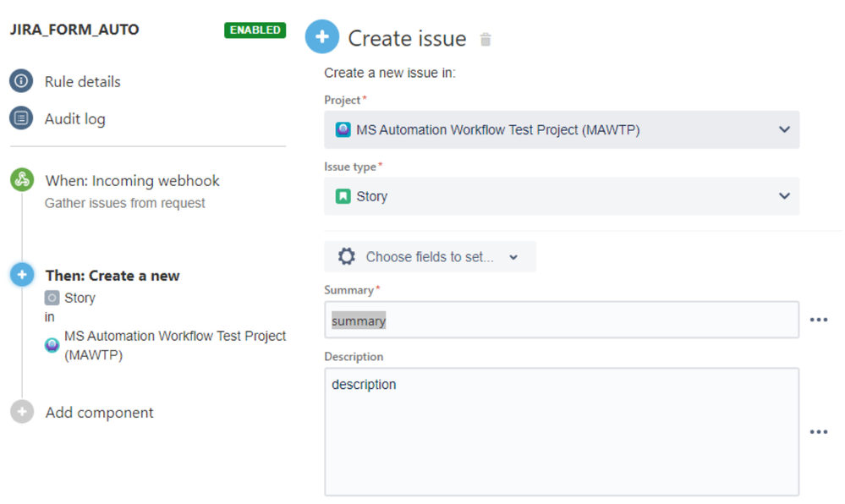Expand Choose fields to set dropdown
The image size is (845, 504).
pos(430,257)
